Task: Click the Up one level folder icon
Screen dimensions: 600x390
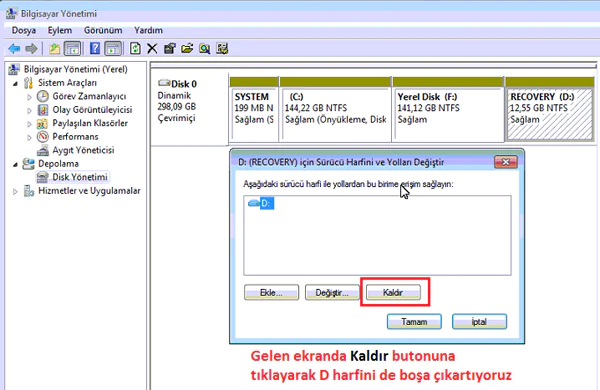Action: pos(55,49)
